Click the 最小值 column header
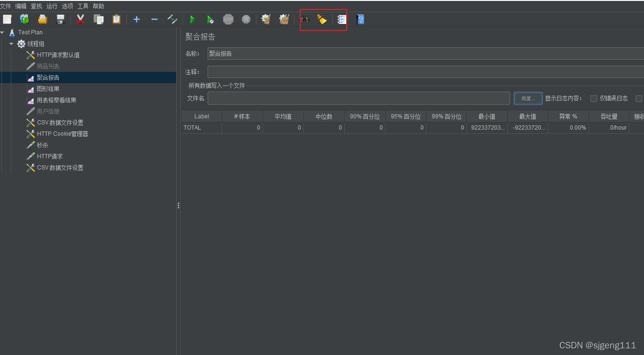 [x=487, y=116]
